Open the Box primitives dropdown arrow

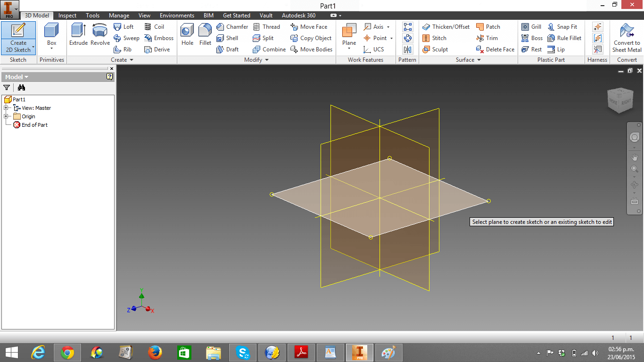[x=51, y=49]
